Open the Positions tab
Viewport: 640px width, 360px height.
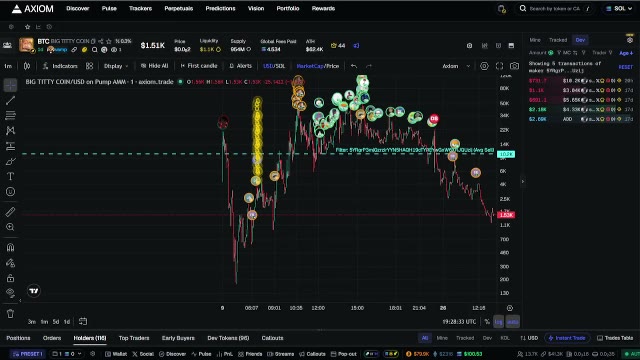point(18,338)
